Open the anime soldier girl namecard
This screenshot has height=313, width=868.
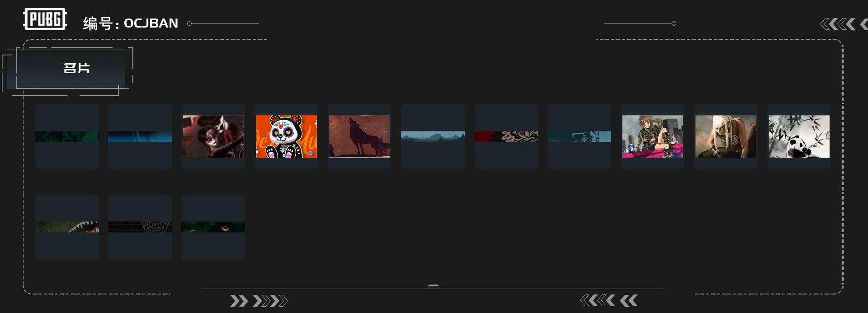point(652,136)
